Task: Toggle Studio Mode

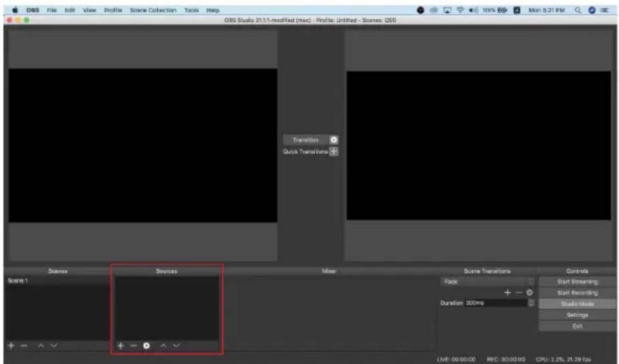Action: pyautogui.click(x=577, y=304)
